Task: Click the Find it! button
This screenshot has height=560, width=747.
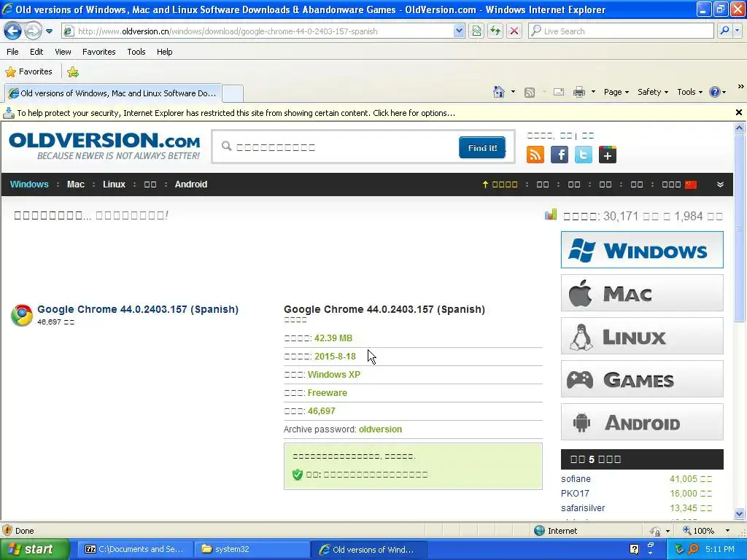Action: [x=482, y=147]
